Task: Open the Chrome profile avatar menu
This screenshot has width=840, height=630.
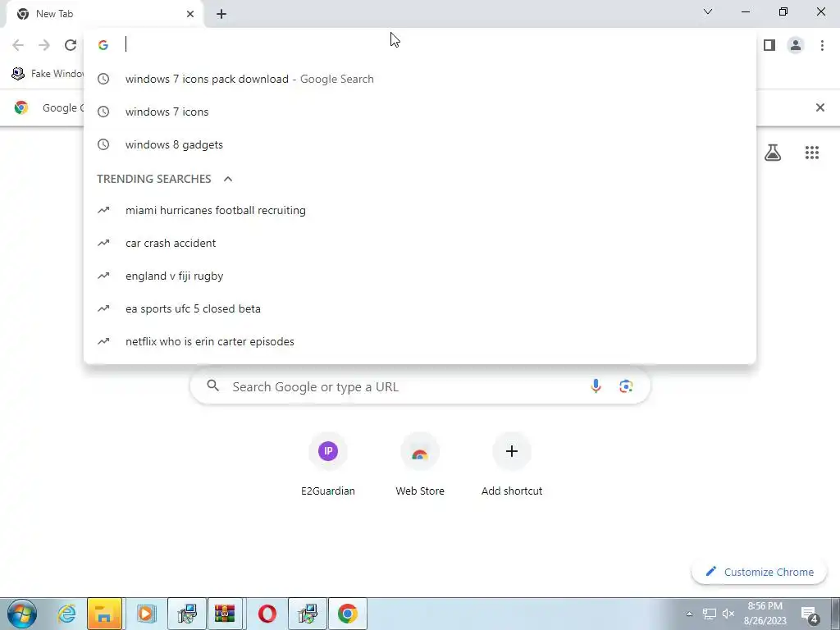Action: pos(796,45)
